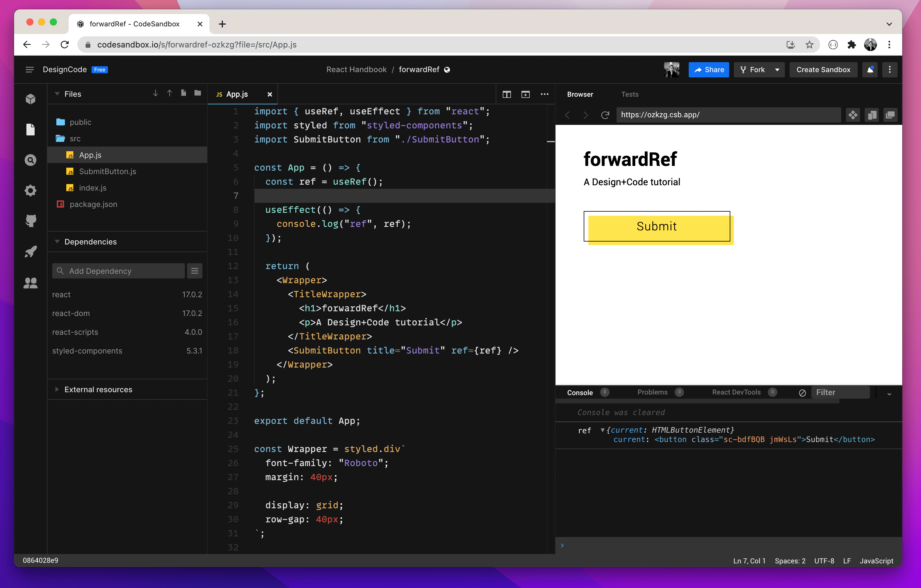Viewport: 921px width, 588px height.
Task: Click the Share button
Action: (709, 69)
